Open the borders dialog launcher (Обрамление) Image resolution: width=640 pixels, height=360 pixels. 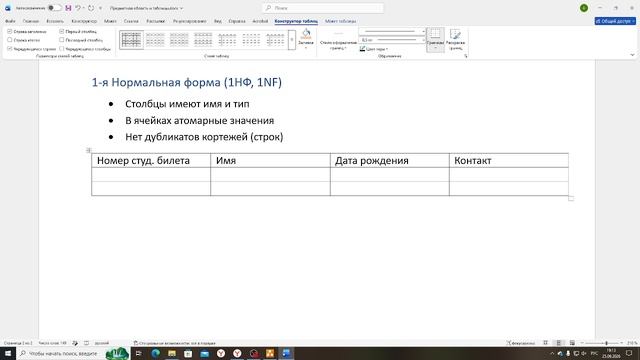466,56
